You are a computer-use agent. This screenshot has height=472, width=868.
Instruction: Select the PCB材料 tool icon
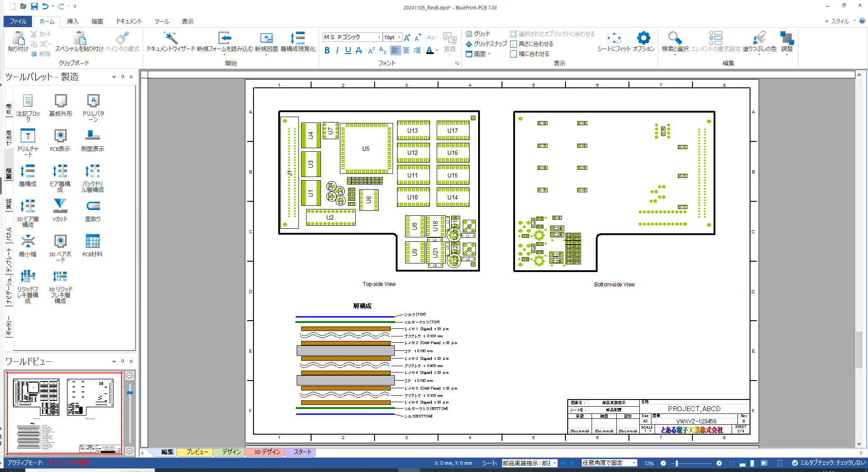pos(92,241)
